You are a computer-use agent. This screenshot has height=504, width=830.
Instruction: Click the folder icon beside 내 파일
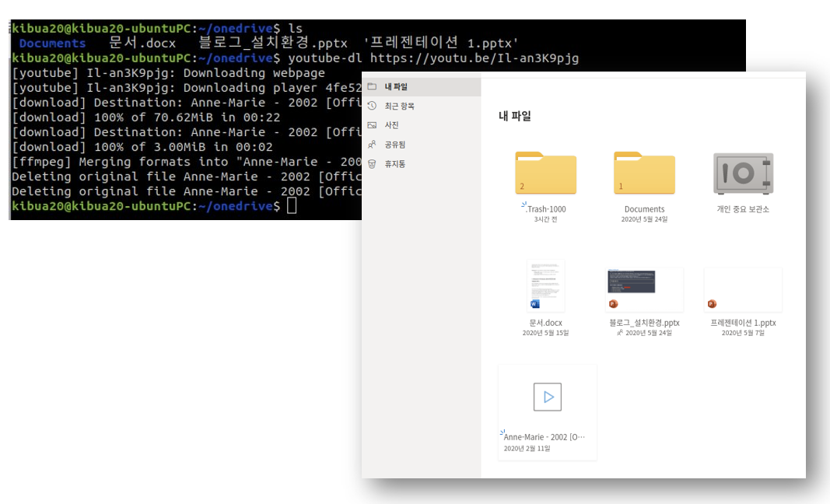[x=372, y=86]
